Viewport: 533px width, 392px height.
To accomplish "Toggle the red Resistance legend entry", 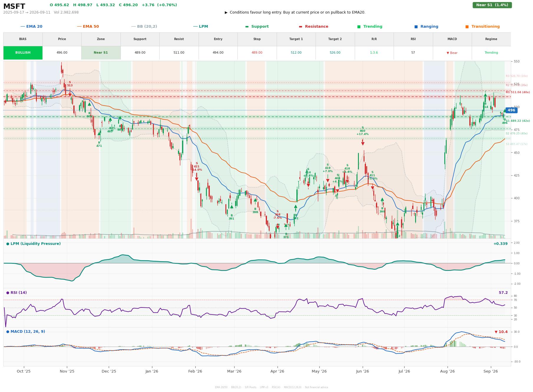I will point(313,27).
